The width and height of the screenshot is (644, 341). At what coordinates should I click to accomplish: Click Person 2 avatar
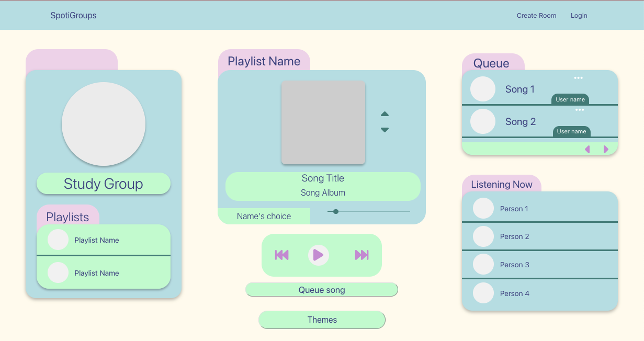pyautogui.click(x=483, y=236)
